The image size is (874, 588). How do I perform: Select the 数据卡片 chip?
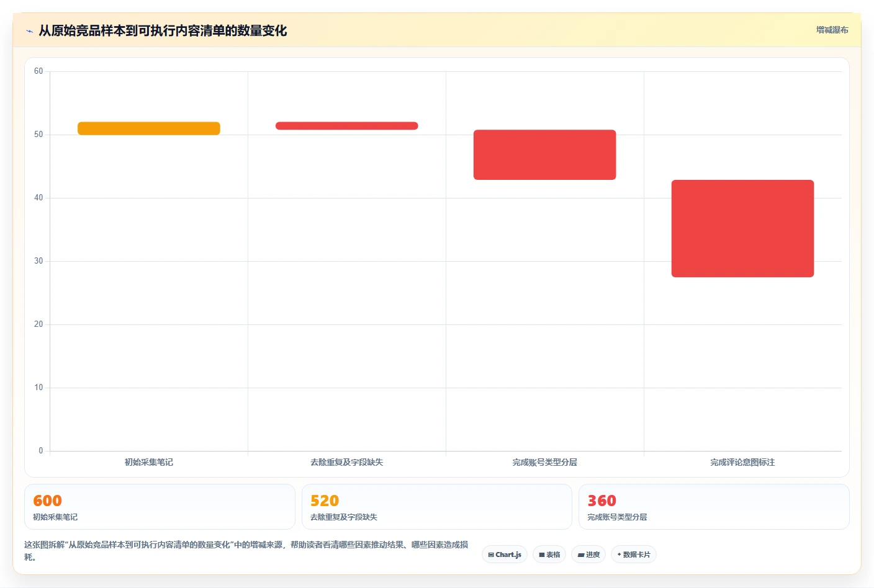[634, 555]
